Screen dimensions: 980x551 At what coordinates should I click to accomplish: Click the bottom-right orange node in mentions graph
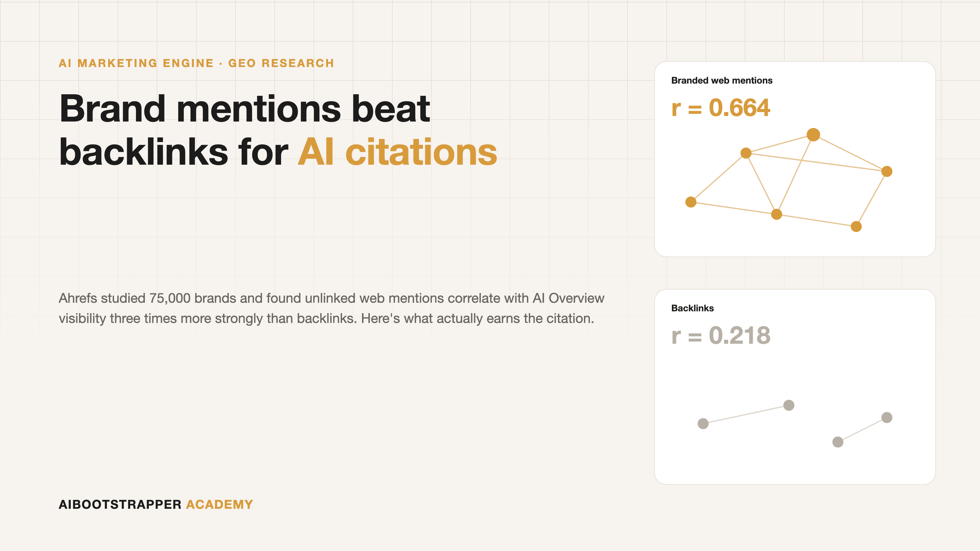[856, 227]
